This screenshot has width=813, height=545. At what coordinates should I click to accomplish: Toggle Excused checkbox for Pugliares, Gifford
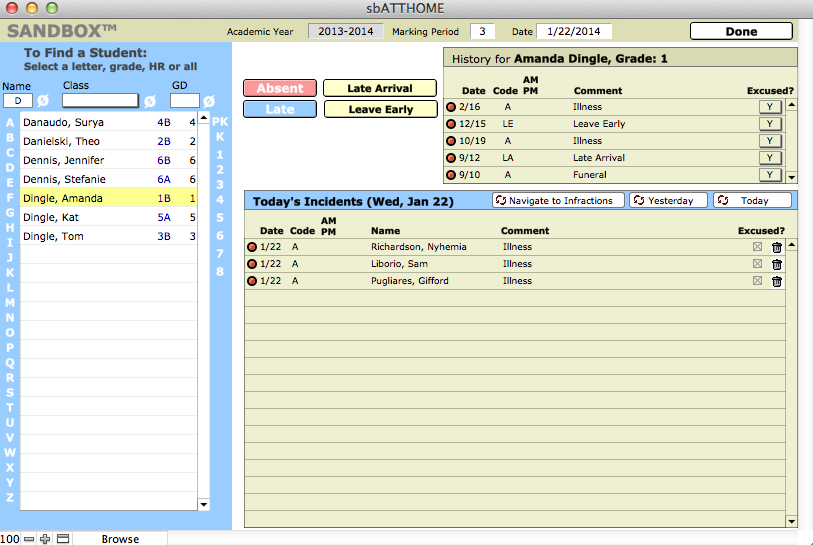coord(757,281)
